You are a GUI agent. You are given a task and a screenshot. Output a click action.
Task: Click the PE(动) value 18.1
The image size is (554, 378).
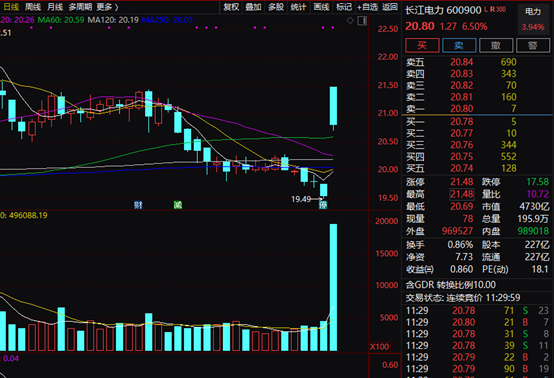point(540,270)
